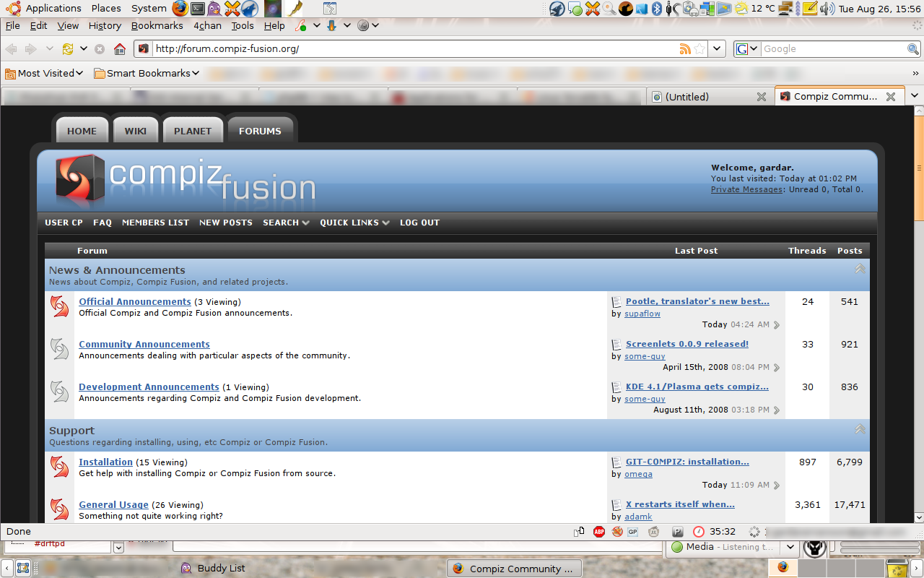
Task: Open the volume speaker tray icon
Action: [x=827, y=9]
